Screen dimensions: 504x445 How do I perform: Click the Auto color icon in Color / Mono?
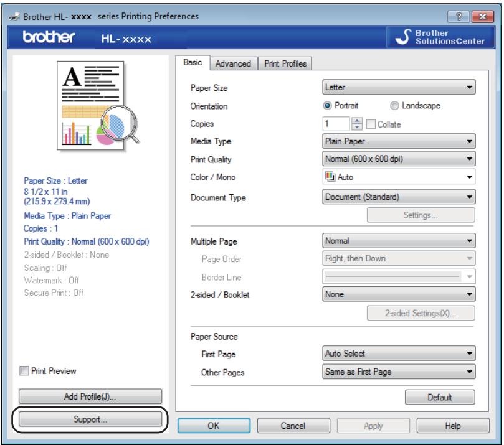(x=330, y=176)
